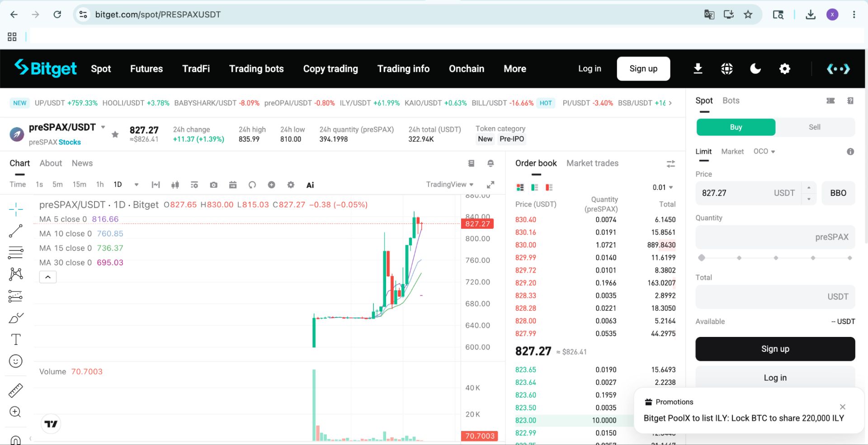Open the language globe selector
This screenshot has width=868, height=445.
point(727,69)
